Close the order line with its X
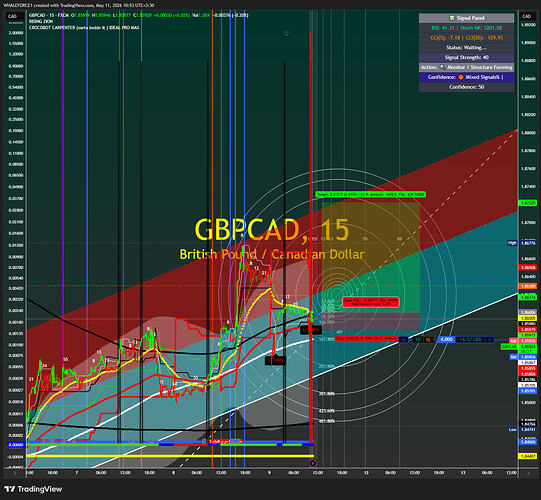541x500 pixels. (490, 340)
